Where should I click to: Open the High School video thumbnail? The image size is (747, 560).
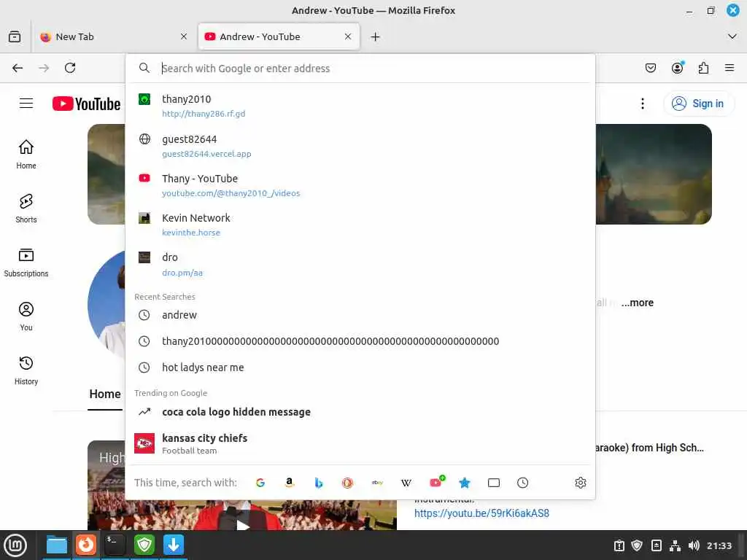(242, 514)
